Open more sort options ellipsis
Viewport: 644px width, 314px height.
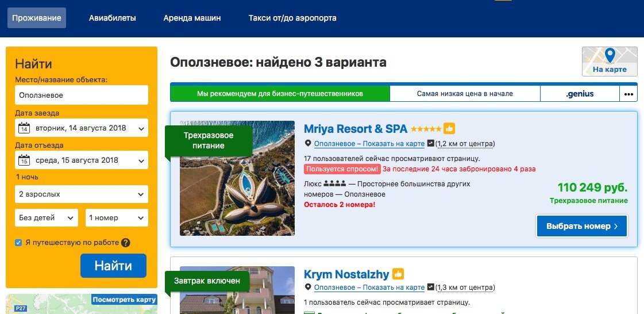click(x=628, y=94)
